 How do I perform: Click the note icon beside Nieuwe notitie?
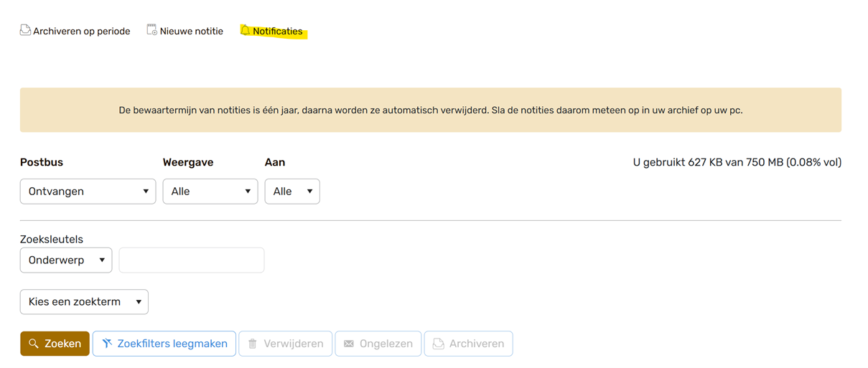pyautogui.click(x=151, y=30)
